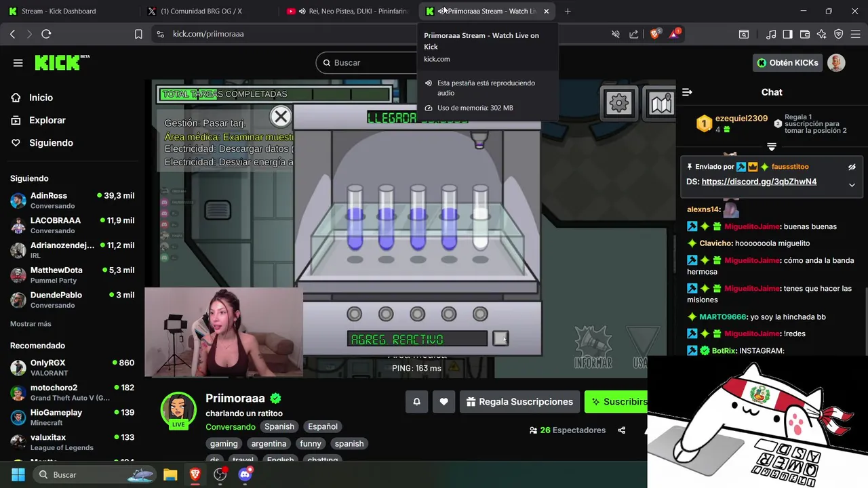Open the Windows Start menu
This screenshot has width=868, height=488.
click(18, 474)
